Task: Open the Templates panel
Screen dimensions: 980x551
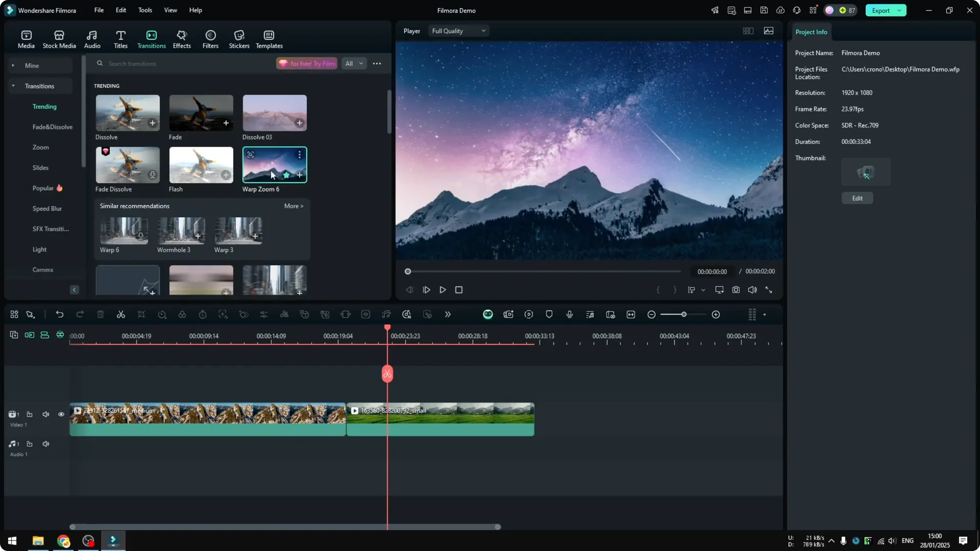Action: pos(269,39)
